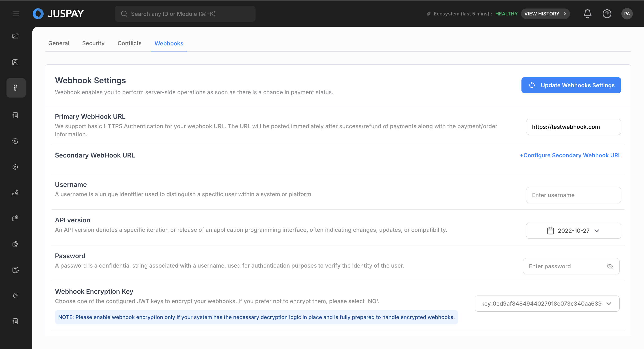644x349 pixels.
Task: Click the Enter username input field
Action: tap(573, 195)
